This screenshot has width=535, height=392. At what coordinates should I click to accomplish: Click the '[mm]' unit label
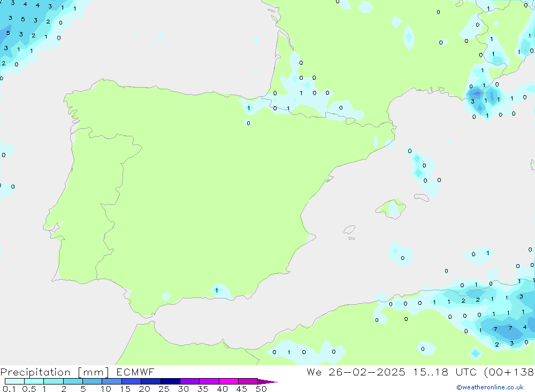point(94,372)
